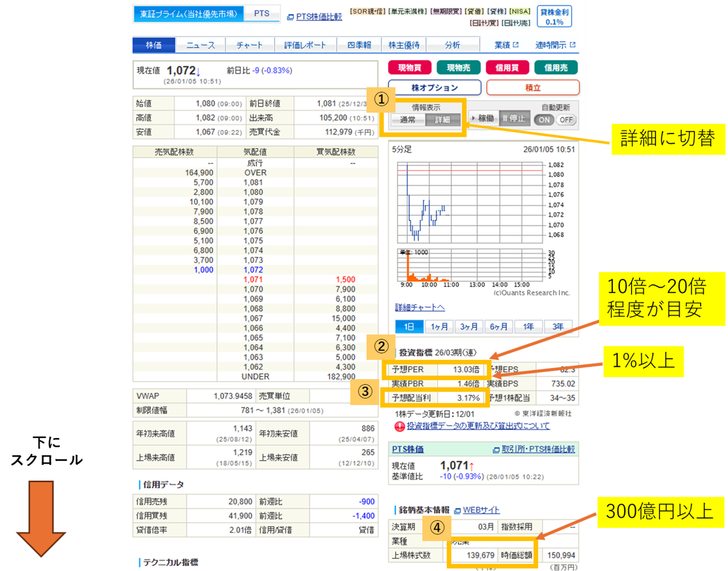Select the 3年 chart period
Image resolution: width=728 pixels, height=571 pixels.
click(558, 327)
